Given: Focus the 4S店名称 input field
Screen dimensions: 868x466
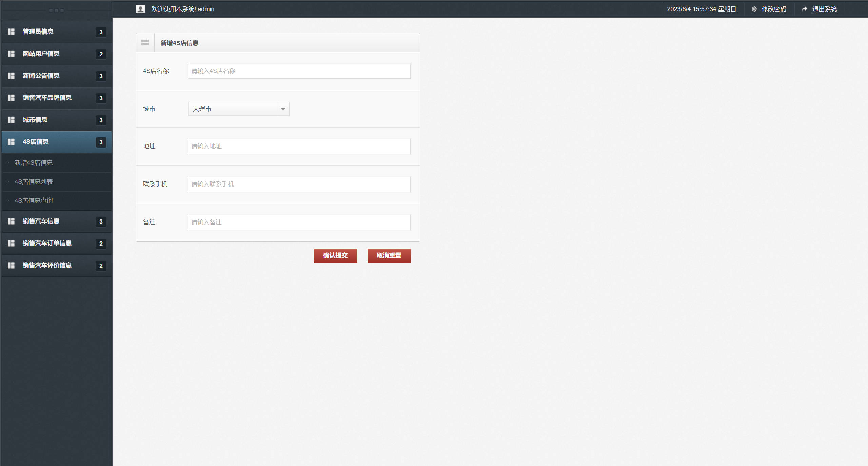Looking at the screenshot, I should coord(299,71).
